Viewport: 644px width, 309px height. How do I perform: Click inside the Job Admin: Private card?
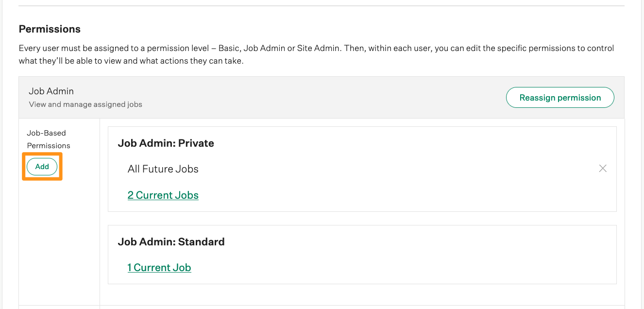(361, 168)
